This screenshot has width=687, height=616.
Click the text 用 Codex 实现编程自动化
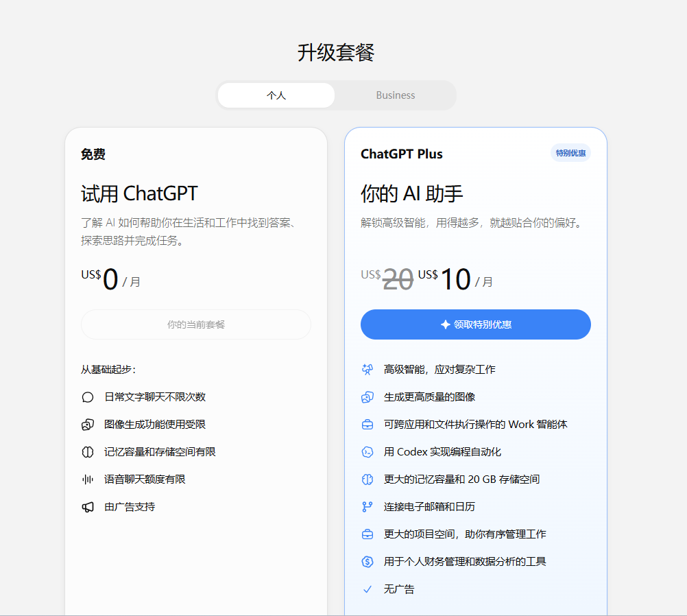[x=442, y=452]
